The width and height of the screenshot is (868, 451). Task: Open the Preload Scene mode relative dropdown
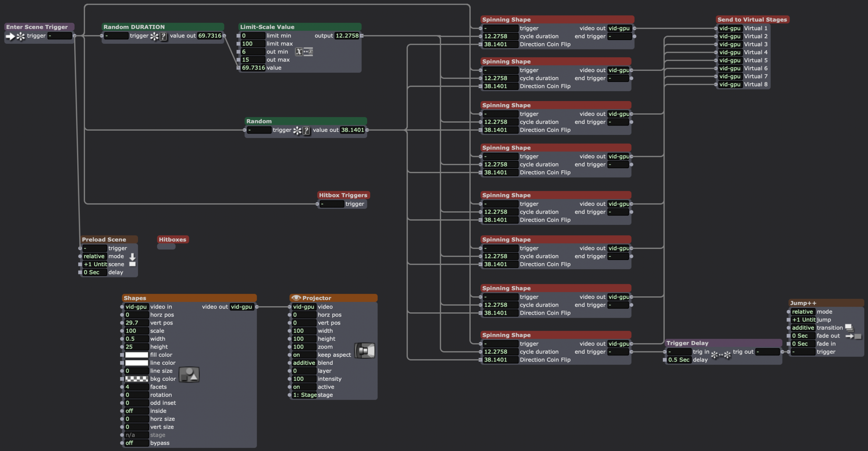tap(95, 256)
